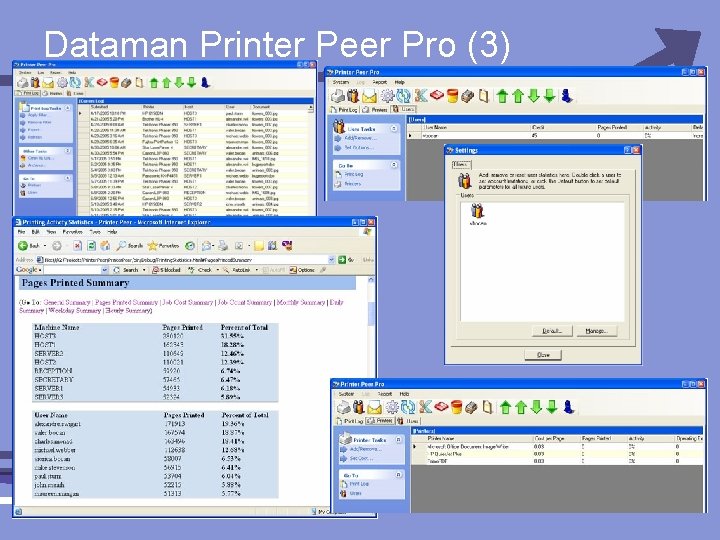Collapse User Tasks panel in Users window
720x540 pixels.
(x=394, y=129)
